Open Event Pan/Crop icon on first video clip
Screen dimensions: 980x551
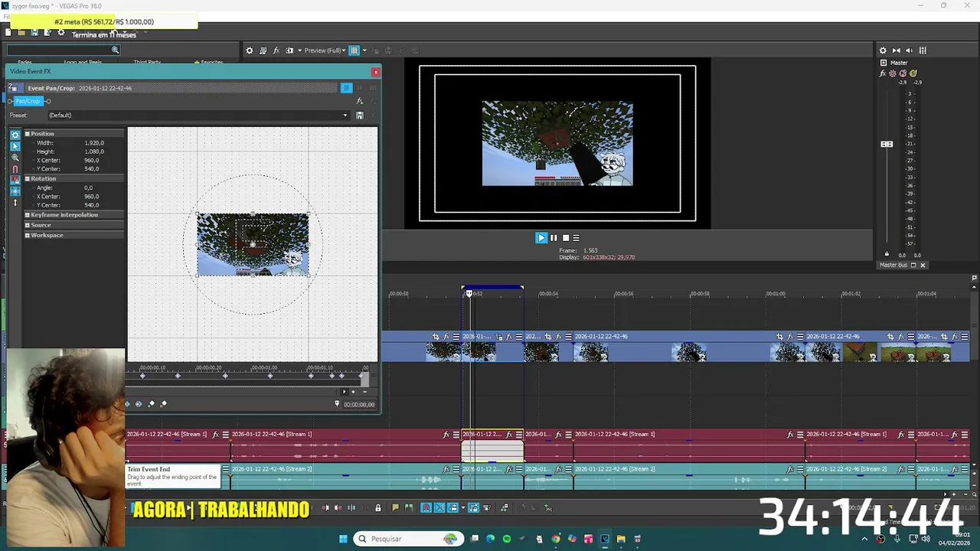point(436,337)
